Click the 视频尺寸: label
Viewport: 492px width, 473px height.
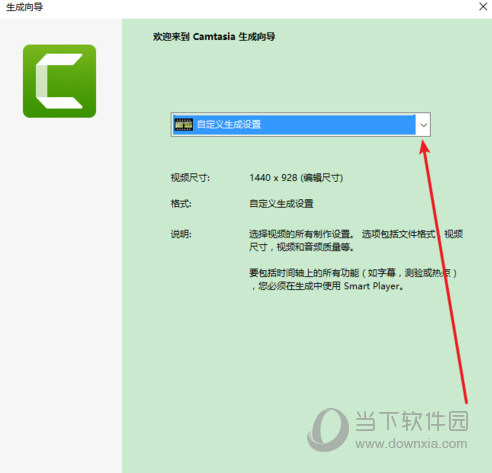coord(190,178)
